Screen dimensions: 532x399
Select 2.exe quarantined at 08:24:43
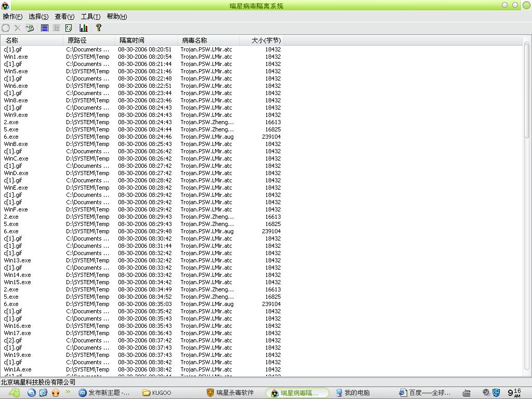point(142,122)
